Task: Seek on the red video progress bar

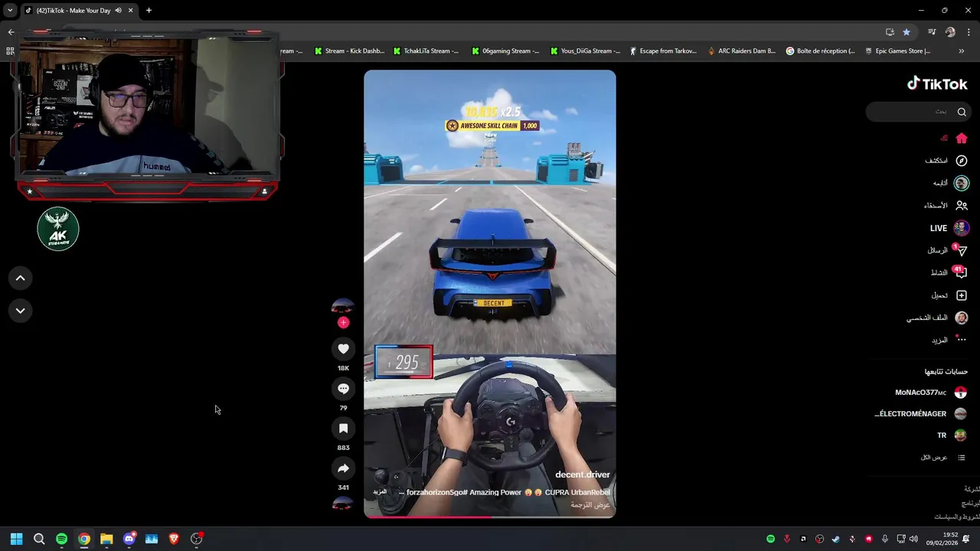Action: (x=490, y=517)
